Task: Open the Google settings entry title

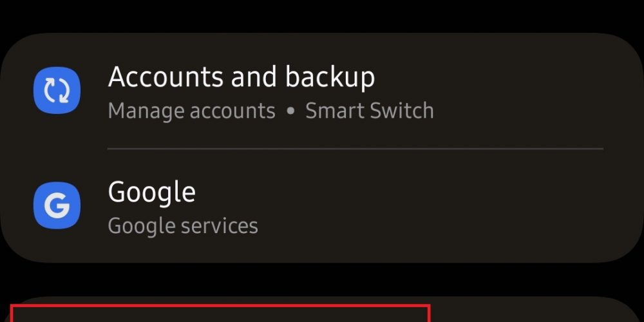Action: pyautogui.click(x=152, y=192)
